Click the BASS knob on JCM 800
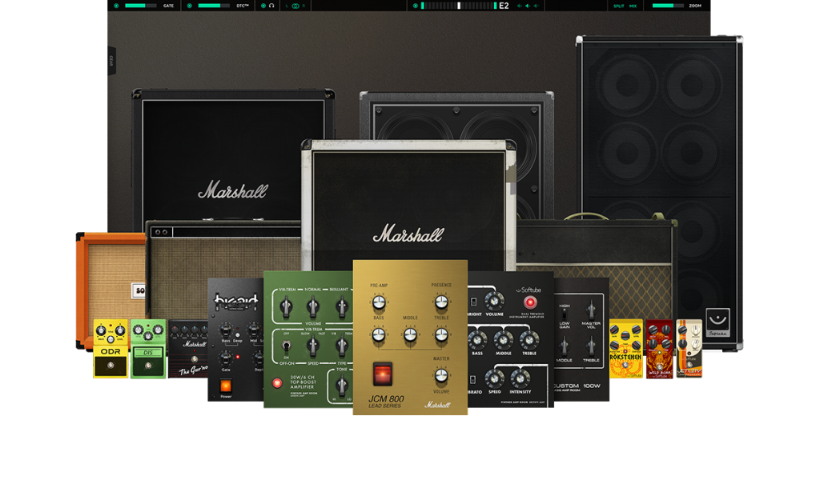 click(379, 334)
